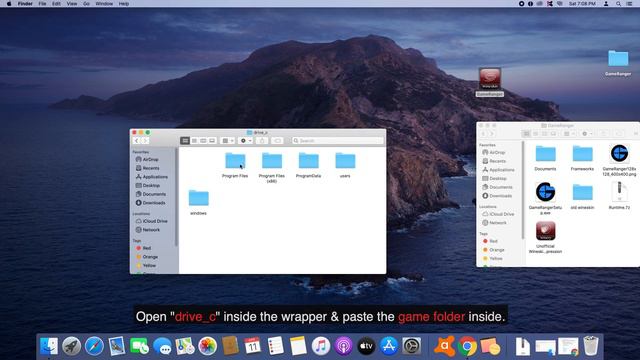
Task: Switch GameRanger window to list view
Action: pos(536,133)
